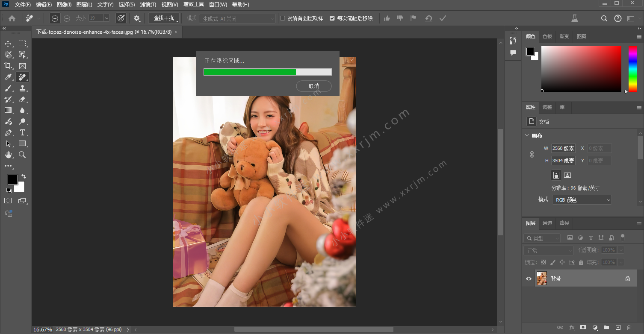The height and width of the screenshot is (334, 644).
Task: Open the 正常 blend mode dropdown
Action: point(549,250)
